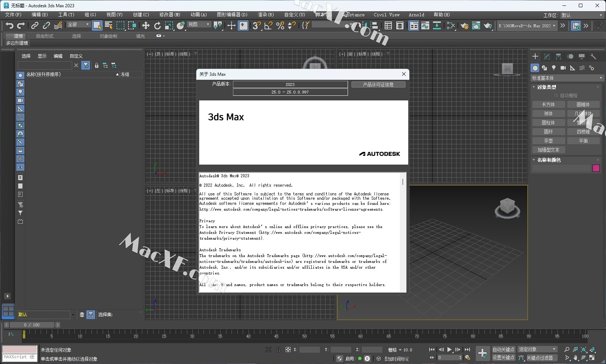Toggle the 3D Snaps icon
606x364 pixels.
click(x=257, y=25)
